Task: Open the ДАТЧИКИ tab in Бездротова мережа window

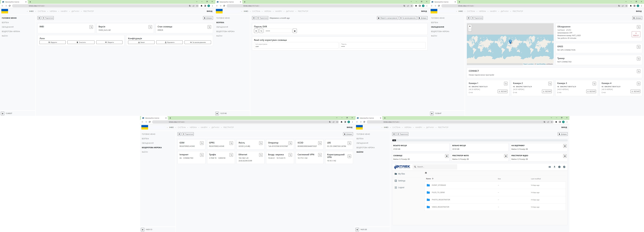Action: click(215, 127)
